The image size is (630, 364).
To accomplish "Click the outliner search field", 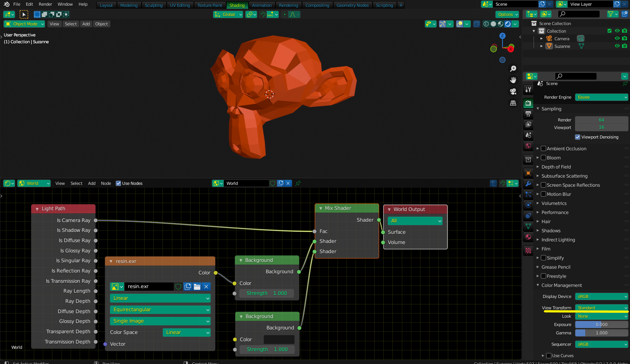I will tap(579, 14).
